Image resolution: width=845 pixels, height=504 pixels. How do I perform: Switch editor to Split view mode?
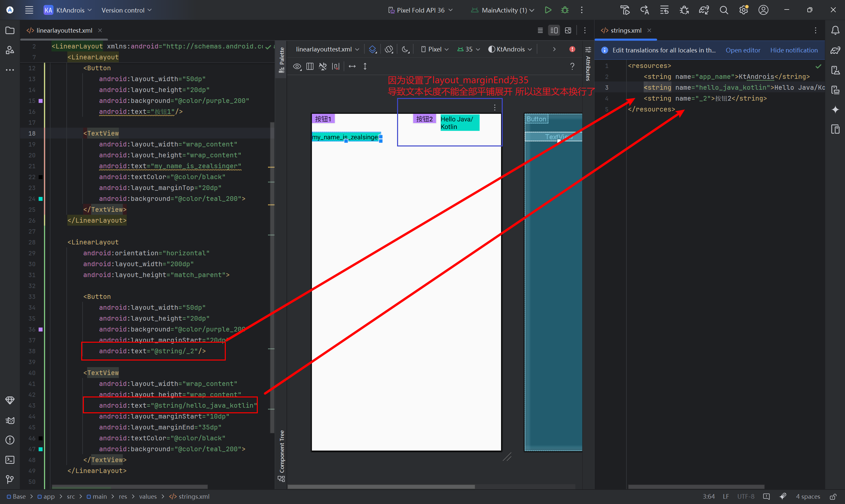coord(554,31)
